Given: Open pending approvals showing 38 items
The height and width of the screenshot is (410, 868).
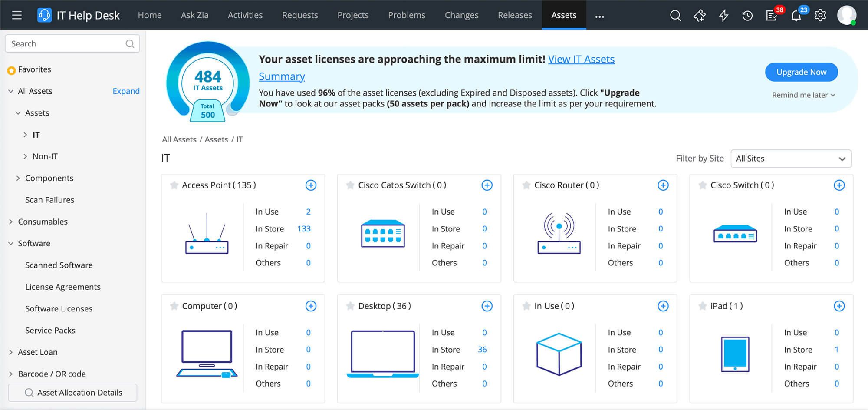Looking at the screenshot, I should coord(772,15).
